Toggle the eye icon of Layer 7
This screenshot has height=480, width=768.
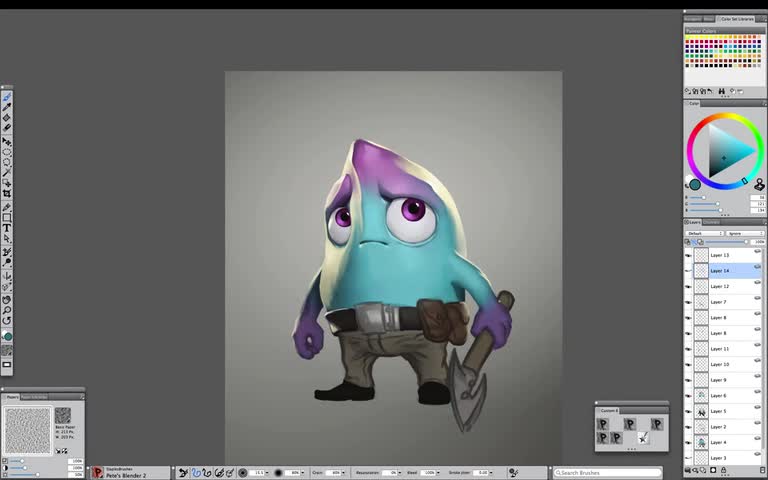(688, 302)
